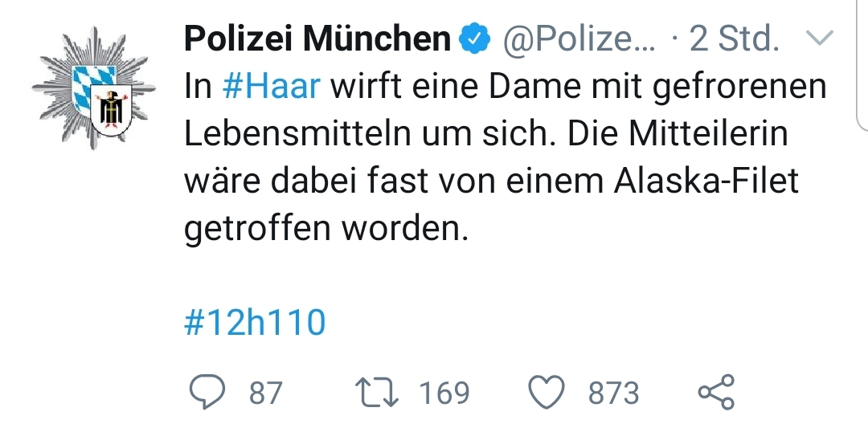Like the tweet with the heart icon

[x=548, y=393]
